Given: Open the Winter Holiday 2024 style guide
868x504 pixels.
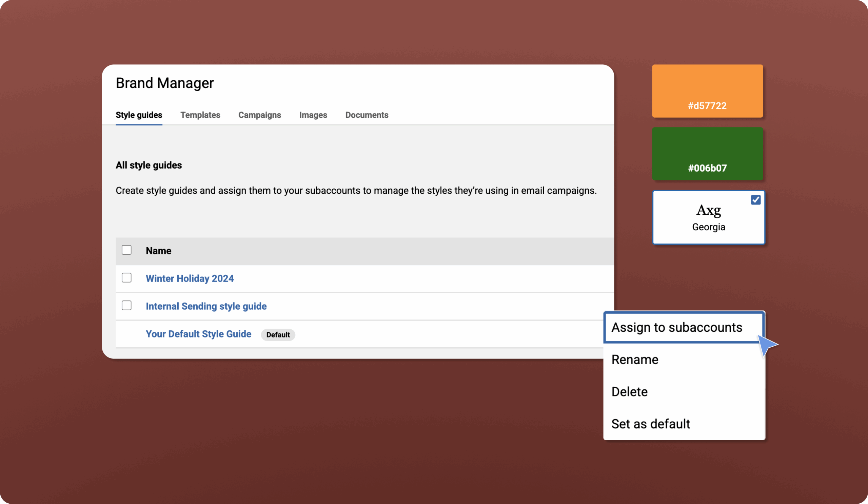Looking at the screenshot, I should pyautogui.click(x=190, y=278).
